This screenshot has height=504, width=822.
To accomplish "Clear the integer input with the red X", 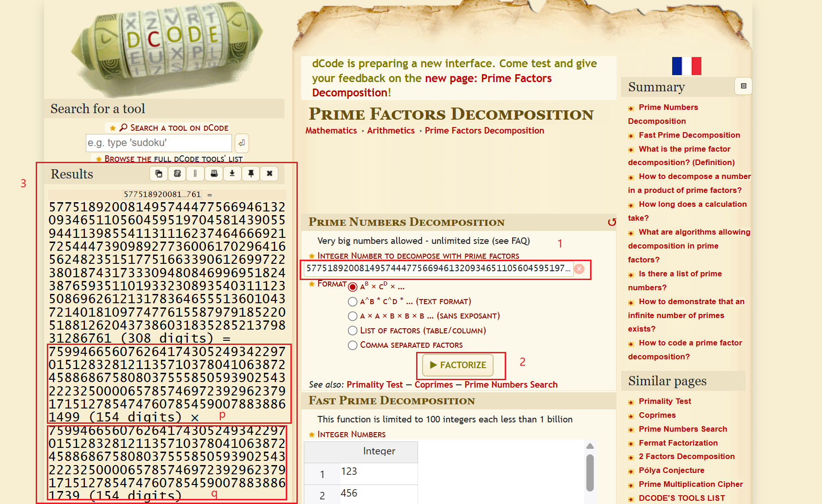I will coord(579,269).
